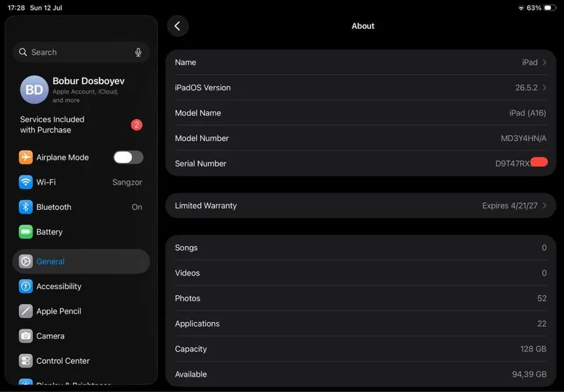Open iPadOS Version 26.5.2 details chevron
The image size is (564, 392).
(544, 87)
